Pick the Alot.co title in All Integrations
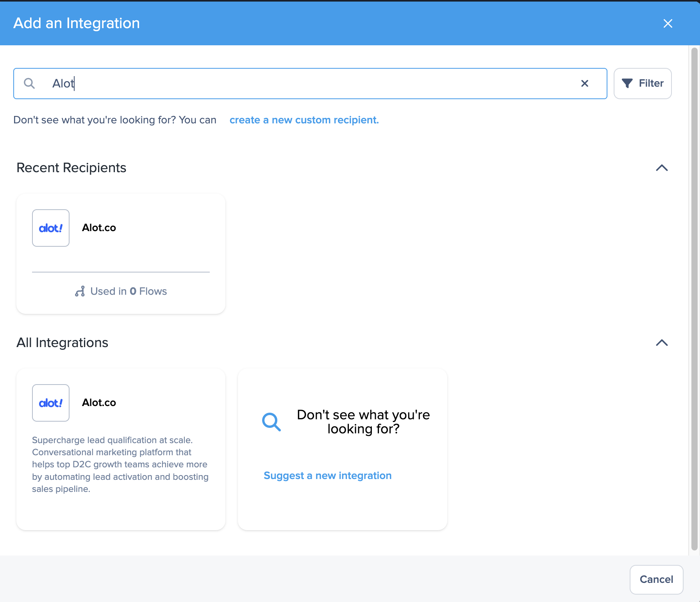Screen dimensions: 700x602 (99, 403)
